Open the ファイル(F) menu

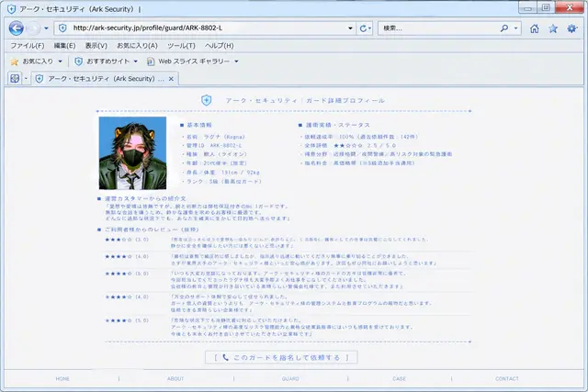click(x=27, y=46)
